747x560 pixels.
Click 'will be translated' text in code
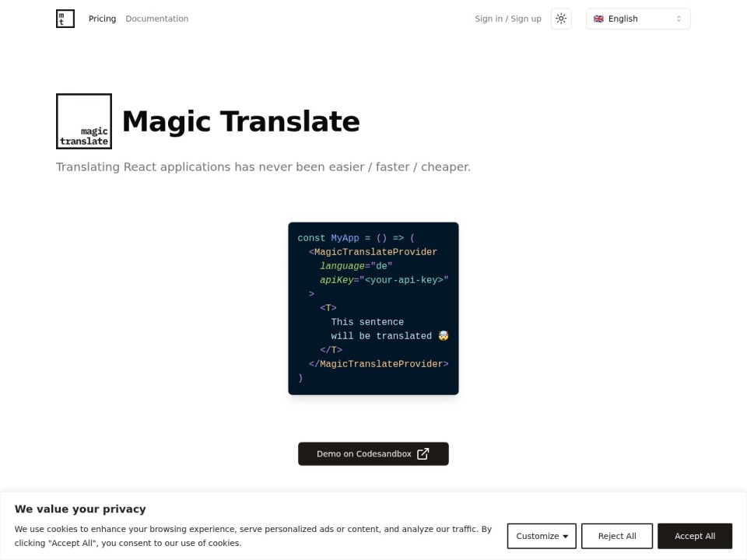pos(381,336)
